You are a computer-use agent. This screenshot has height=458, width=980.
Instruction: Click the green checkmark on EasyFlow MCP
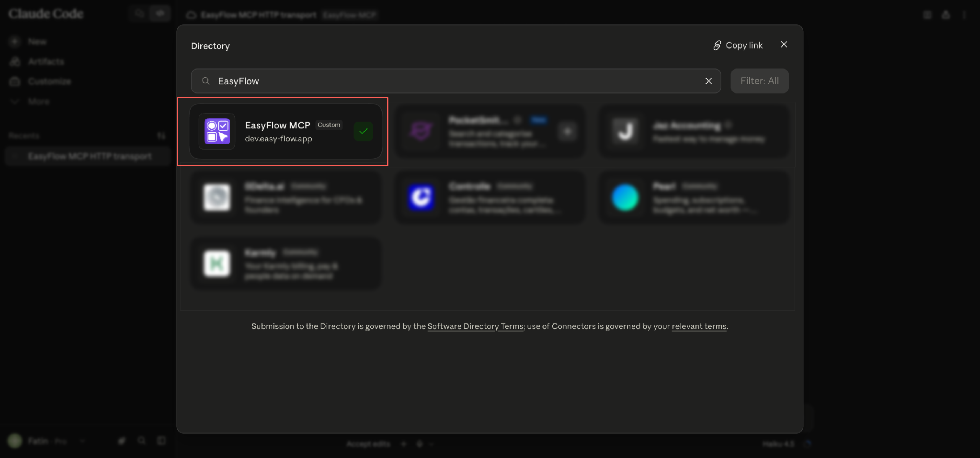pos(363,131)
